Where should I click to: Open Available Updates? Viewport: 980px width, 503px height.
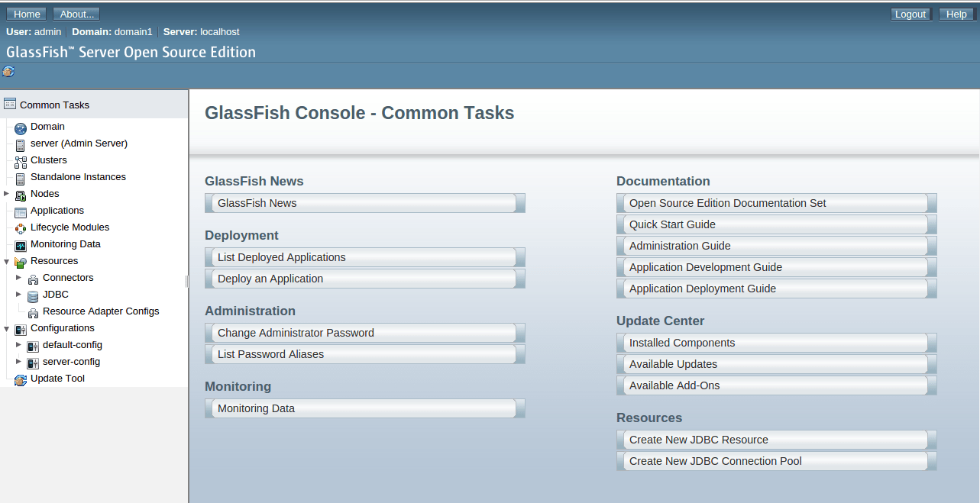point(777,364)
